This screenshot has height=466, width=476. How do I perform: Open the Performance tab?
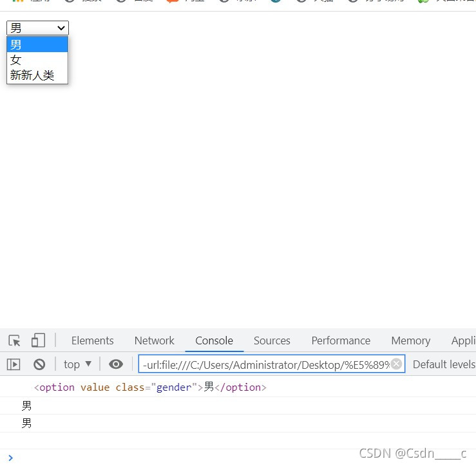click(x=341, y=340)
